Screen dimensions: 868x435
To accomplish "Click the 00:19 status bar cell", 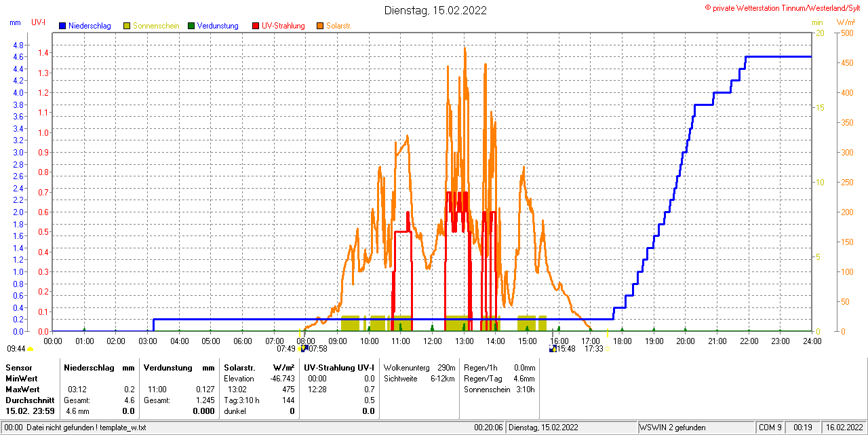I will point(803,428).
